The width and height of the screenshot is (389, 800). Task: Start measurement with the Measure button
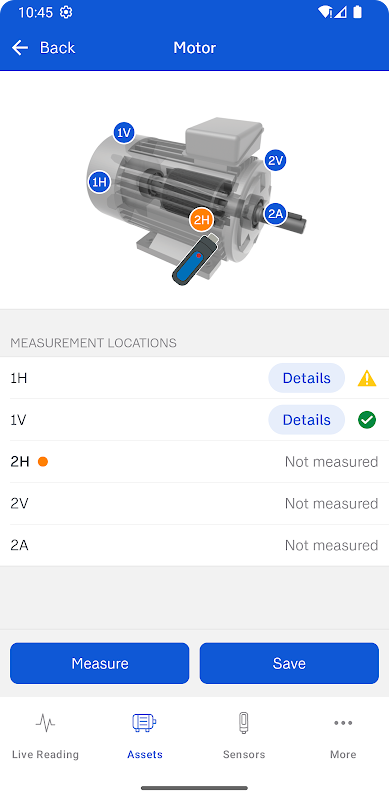pos(100,663)
